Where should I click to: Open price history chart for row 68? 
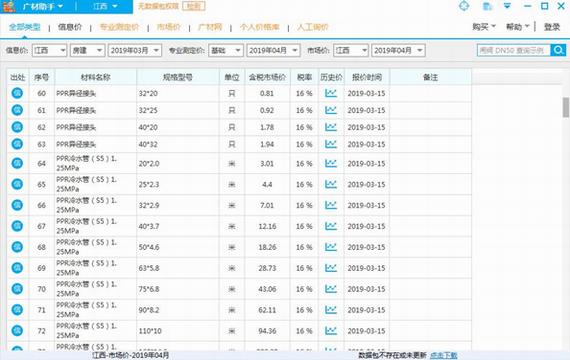click(x=331, y=247)
